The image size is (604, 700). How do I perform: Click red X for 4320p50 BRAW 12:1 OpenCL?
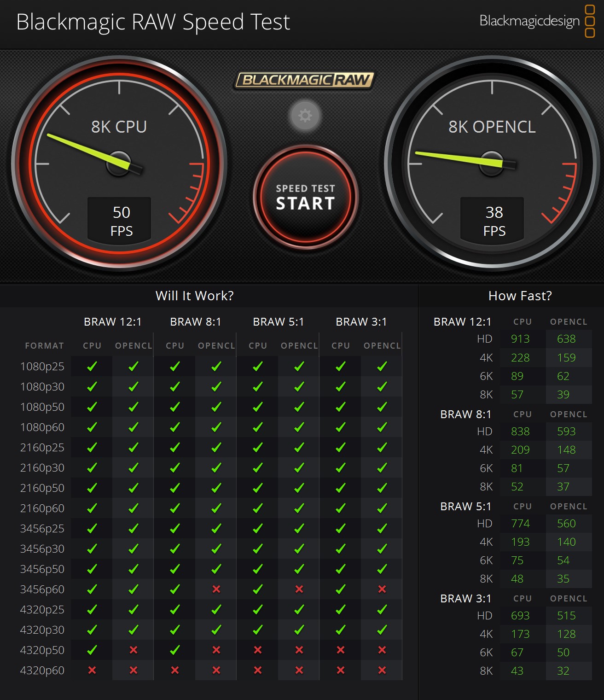(x=133, y=650)
